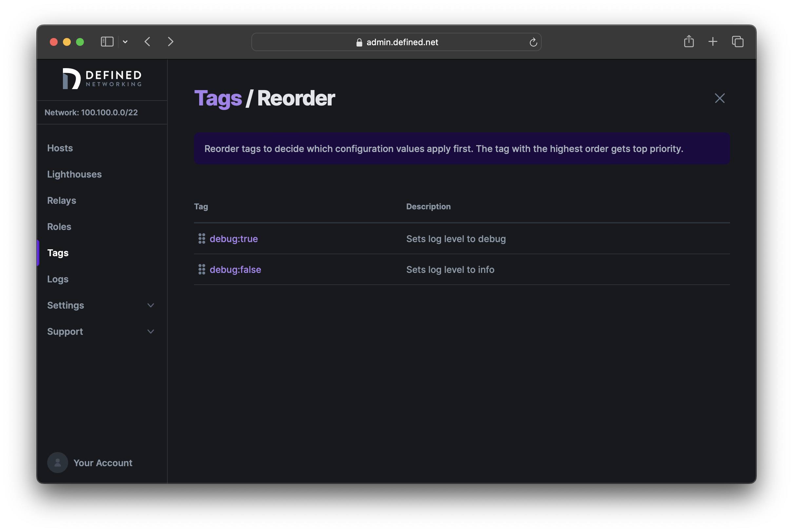Navigate to the Relays section
Viewport: 793px width, 532px height.
[x=62, y=199]
